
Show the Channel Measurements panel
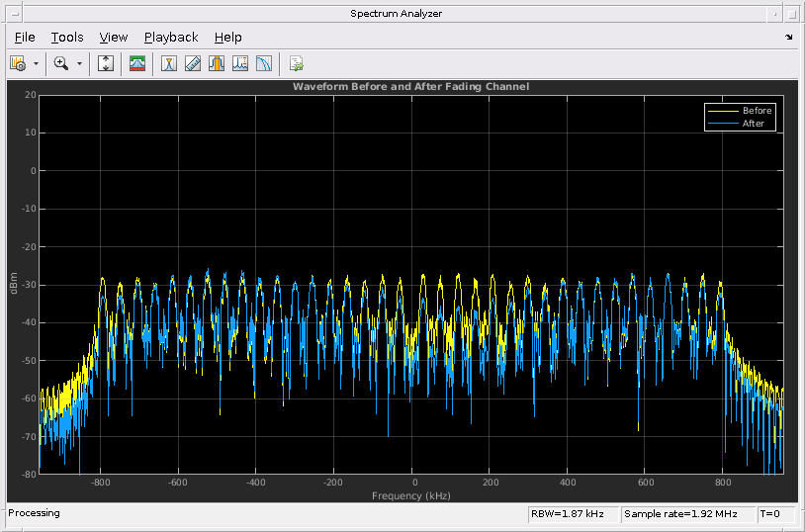(217, 63)
